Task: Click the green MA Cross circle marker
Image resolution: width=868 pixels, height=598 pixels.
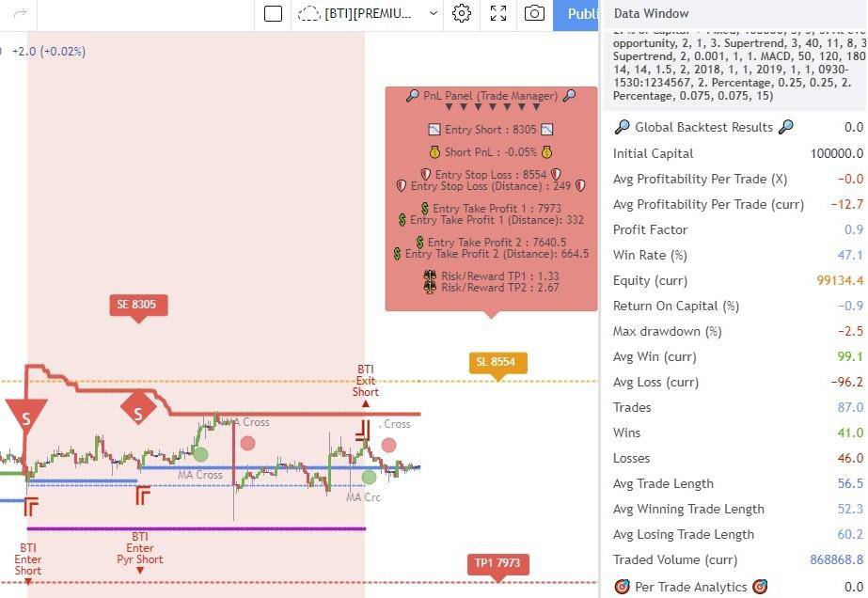Action: click(200, 454)
